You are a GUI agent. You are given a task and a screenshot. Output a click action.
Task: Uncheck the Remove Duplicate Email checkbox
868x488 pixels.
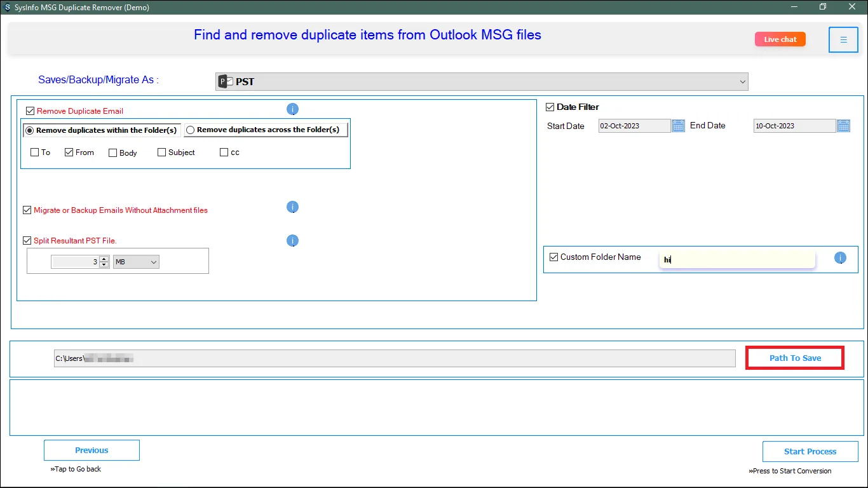pyautogui.click(x=30, y=111)
